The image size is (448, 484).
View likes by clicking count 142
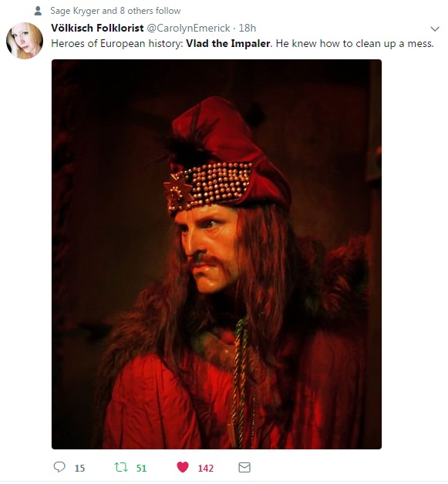tap(206, 469)
